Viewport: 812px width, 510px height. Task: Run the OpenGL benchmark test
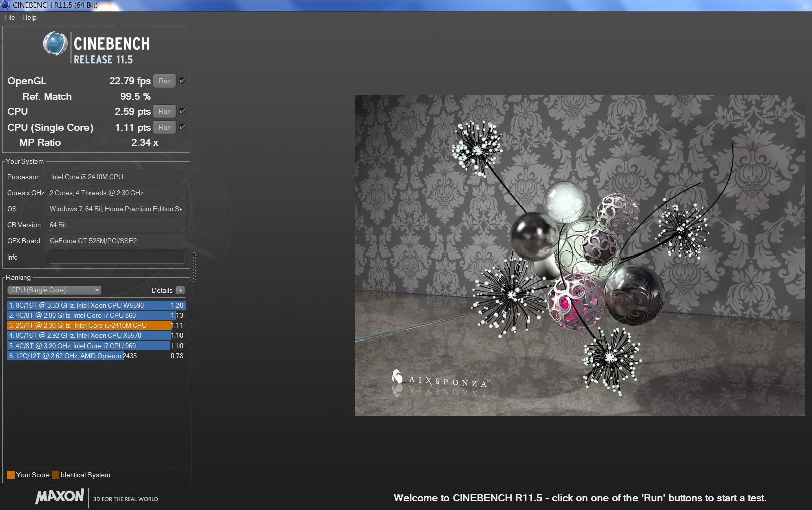(x=165, y=81)
